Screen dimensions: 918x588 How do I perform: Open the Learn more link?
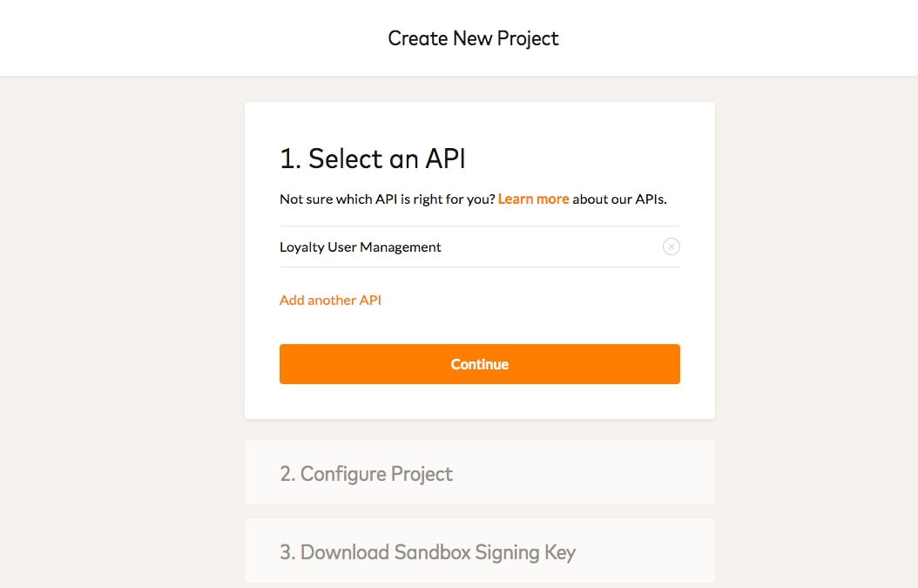tap(533, 199)
